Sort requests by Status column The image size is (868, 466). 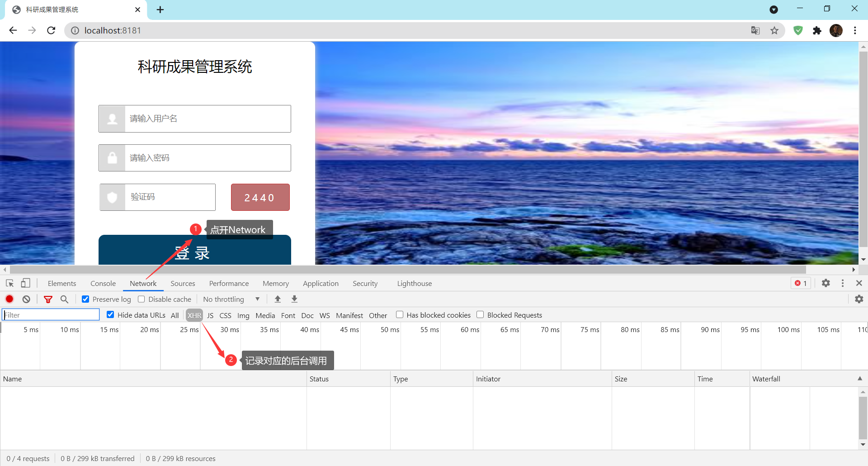coord(348,379)
